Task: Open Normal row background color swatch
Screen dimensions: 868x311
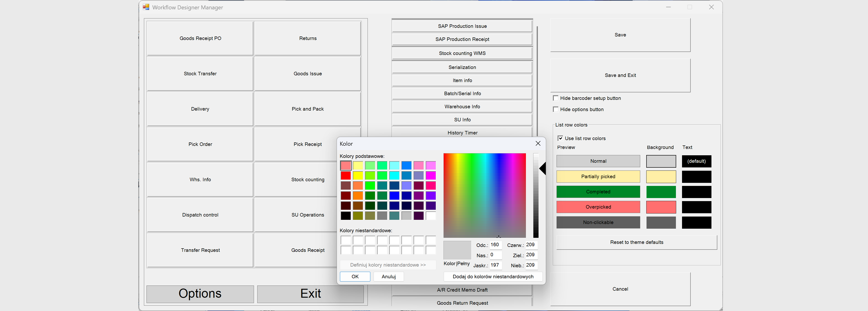Action: pyautogui.click(x=661, y=161)
